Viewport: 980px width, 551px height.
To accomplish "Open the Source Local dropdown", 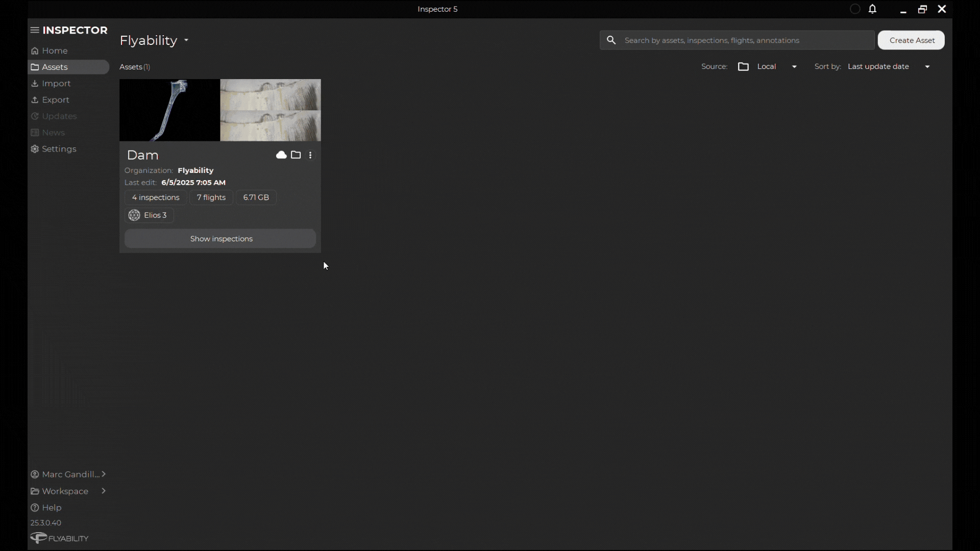I will [794, 67].
